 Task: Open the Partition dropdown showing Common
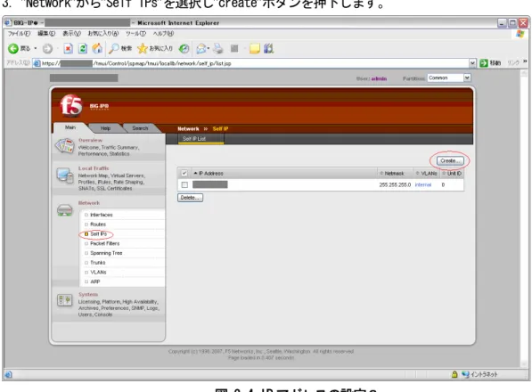tap(449, 78)
